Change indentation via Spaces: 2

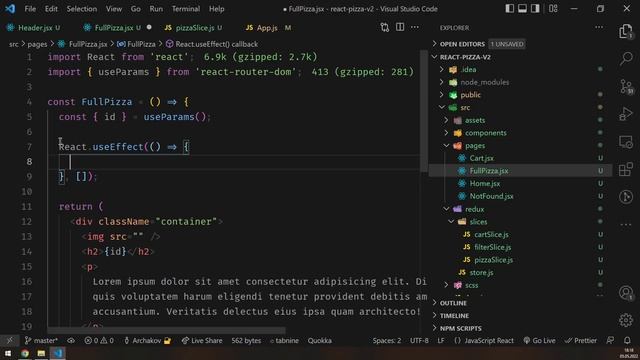[387, 340]
